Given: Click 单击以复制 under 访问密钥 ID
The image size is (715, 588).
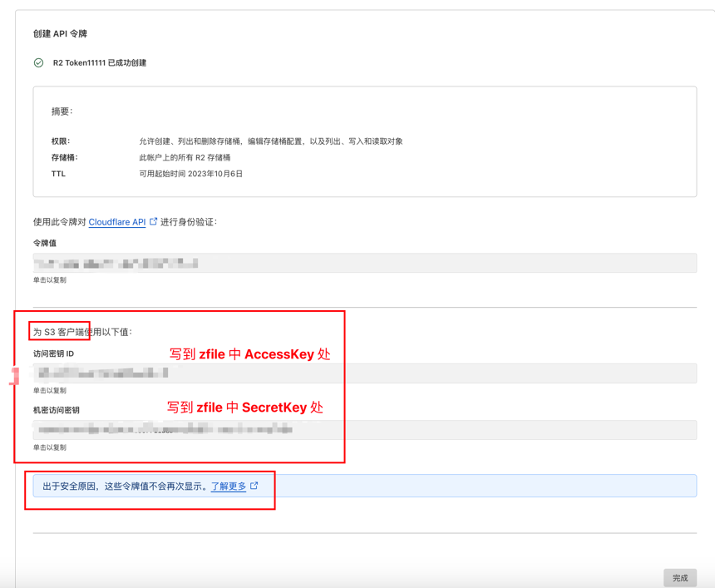Looking at the screenshot, I should (50, 390).
